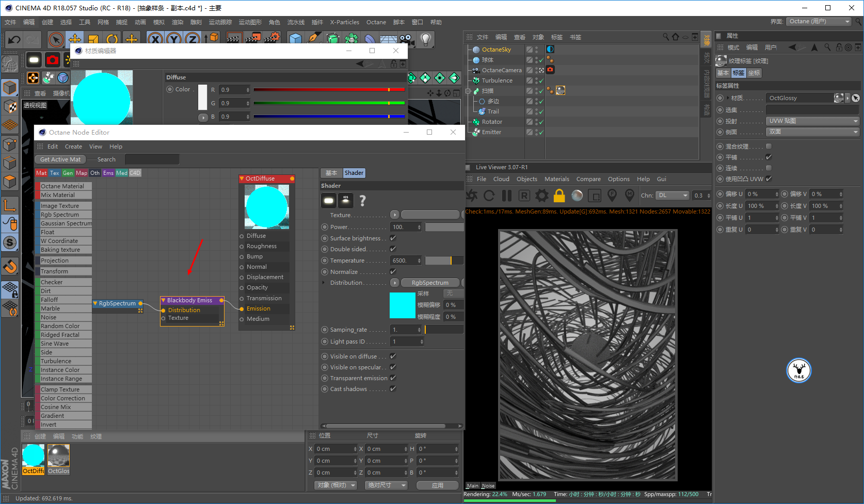864x504 pixels.
Task: Click the RgbSpectrum distribution button
Action: click(x=430, y=283)
